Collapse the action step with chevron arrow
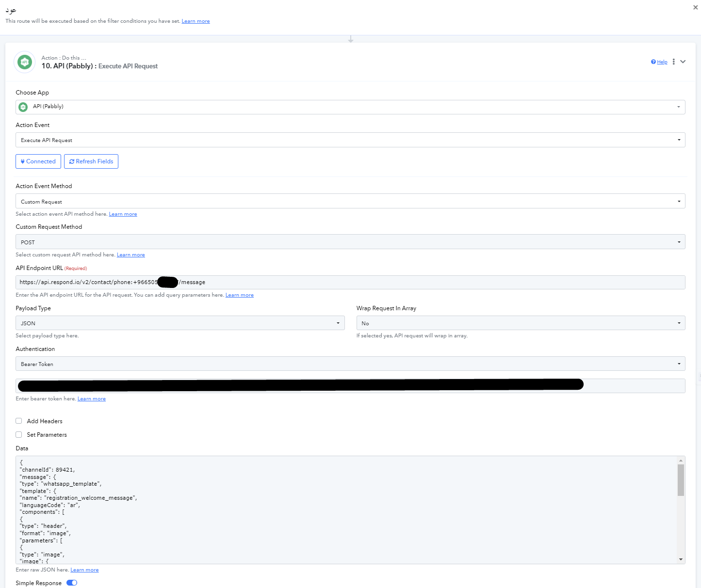Viewport: 701px width, 588px height. (x=683, y=62)
